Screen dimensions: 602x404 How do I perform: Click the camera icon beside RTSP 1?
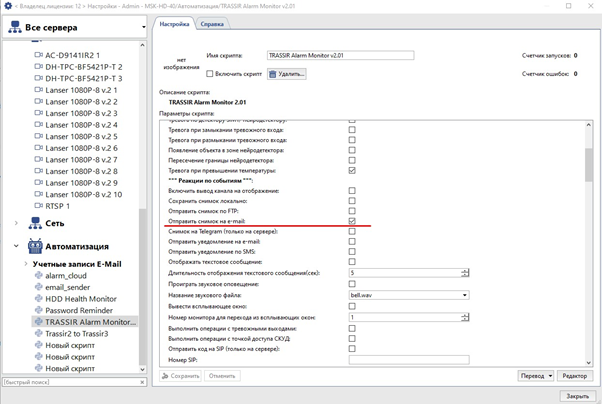click(x=38, y=206)
